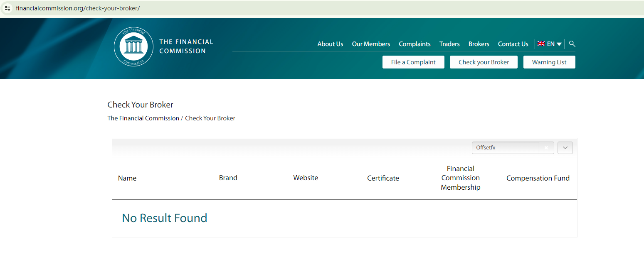Click the Check your Broker button

point(484,62)
